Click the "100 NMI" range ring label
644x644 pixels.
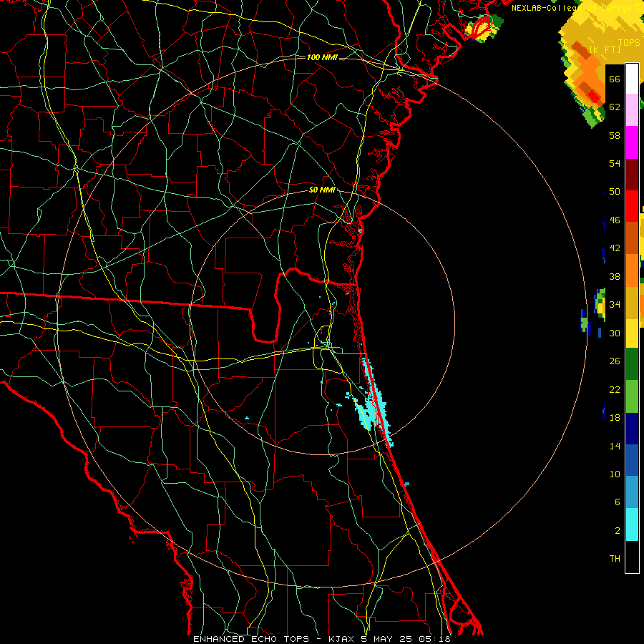coord(322,57)
